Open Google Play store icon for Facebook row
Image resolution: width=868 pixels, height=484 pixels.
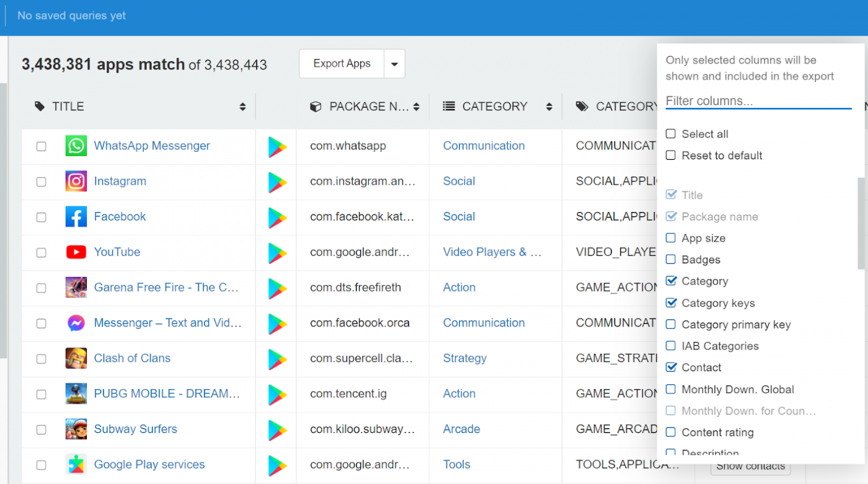277,218
